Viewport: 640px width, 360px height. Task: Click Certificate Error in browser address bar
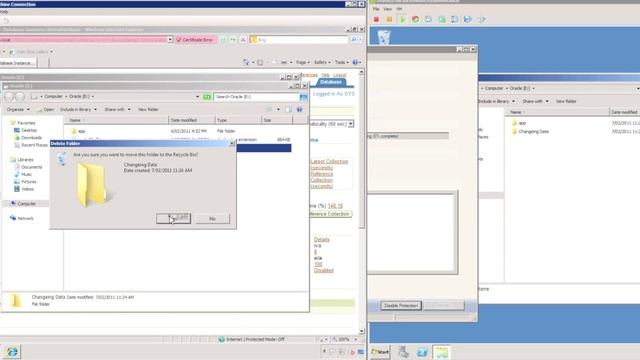pos(195,40)
